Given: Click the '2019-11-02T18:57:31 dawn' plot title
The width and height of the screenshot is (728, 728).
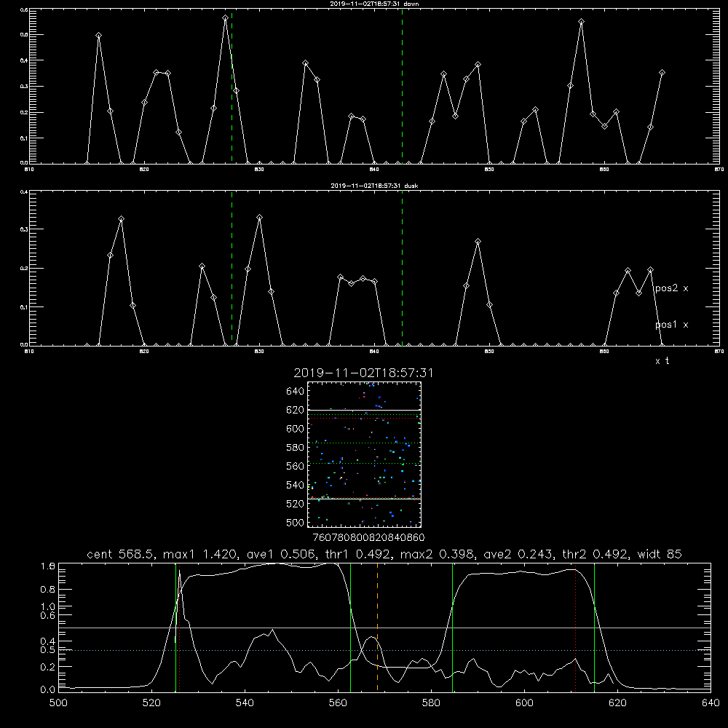Looking at the screenshot, I should point(374,4).
